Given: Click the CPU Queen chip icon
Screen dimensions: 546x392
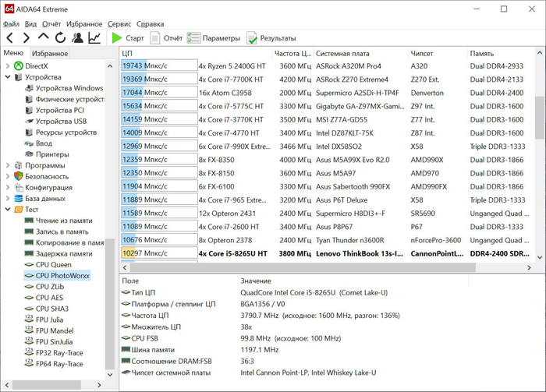Looking at the screenshot, I should 30,265.
